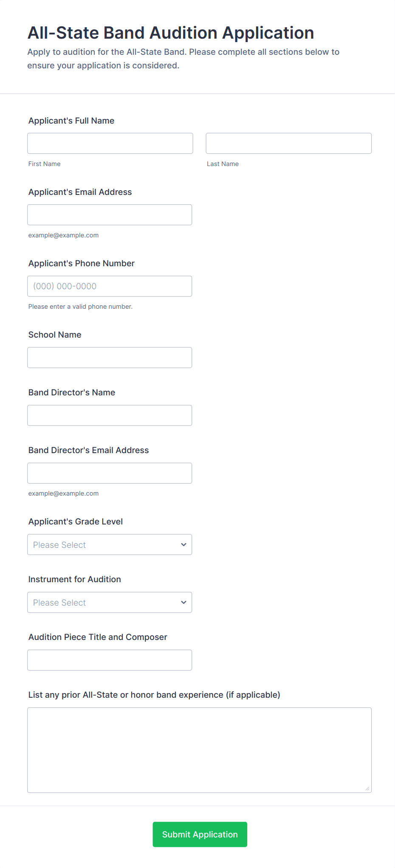
Task: Click the All-State Band Audition Application heading
Action: 171,33
